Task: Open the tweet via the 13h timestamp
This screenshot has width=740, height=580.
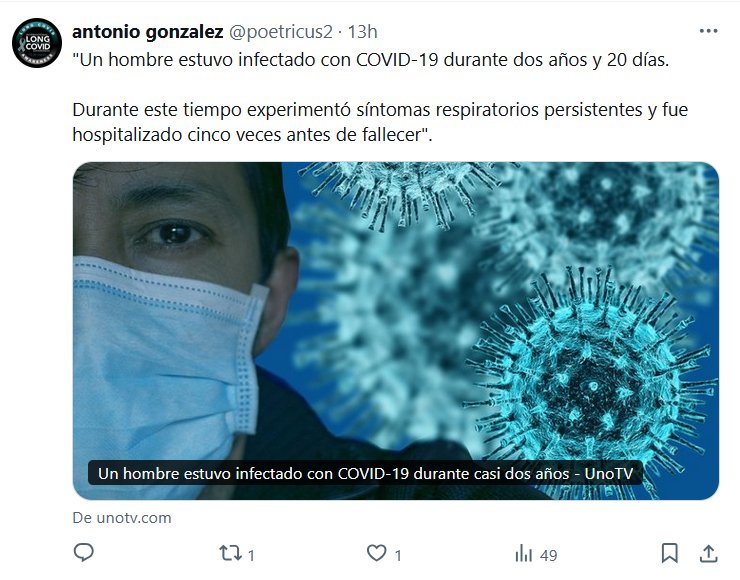Action: click(362, 32)
